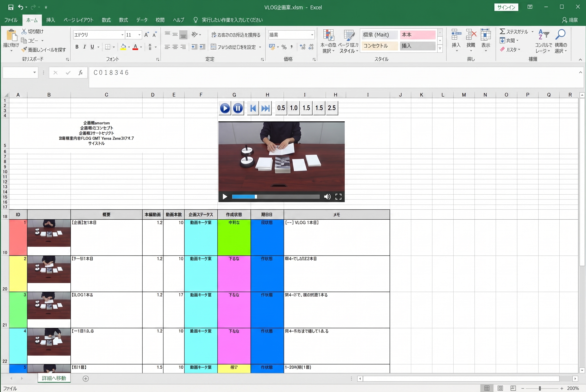Open the fill color dropdown arrow

[x=129, y=47]
